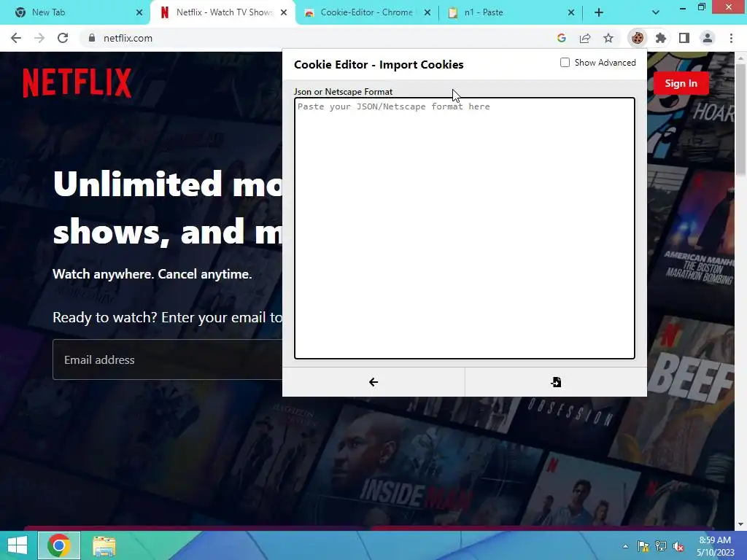Show hidden system tray icons
Screen dimensions: 747x560
[x=625, y=546]
